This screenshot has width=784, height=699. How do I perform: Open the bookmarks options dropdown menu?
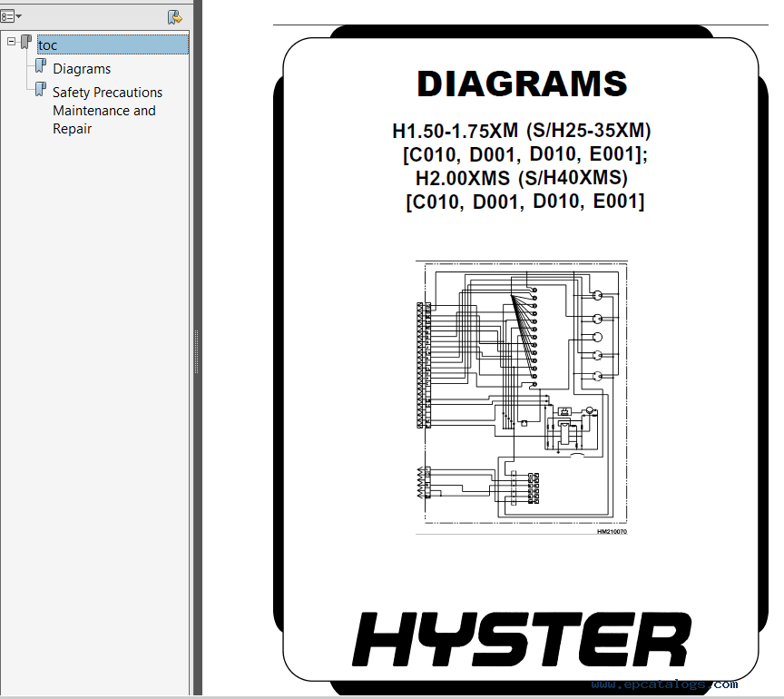pos(11,16)
